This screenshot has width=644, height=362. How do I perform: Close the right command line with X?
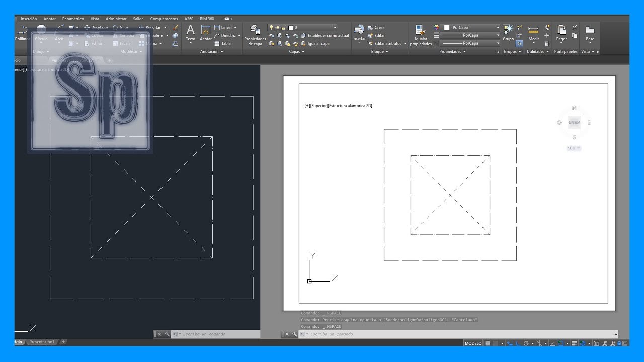[x=287, y=334]
